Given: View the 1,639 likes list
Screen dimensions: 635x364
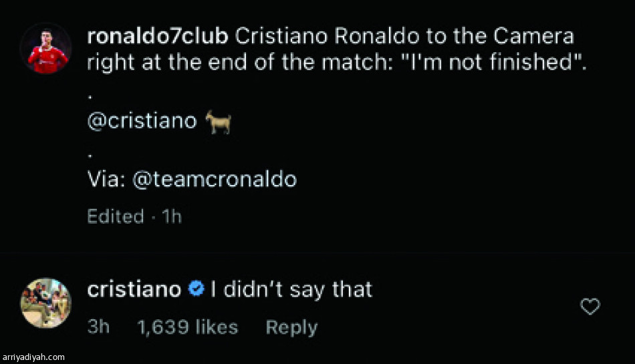Looking at the screenshot, I should point(187,327).
